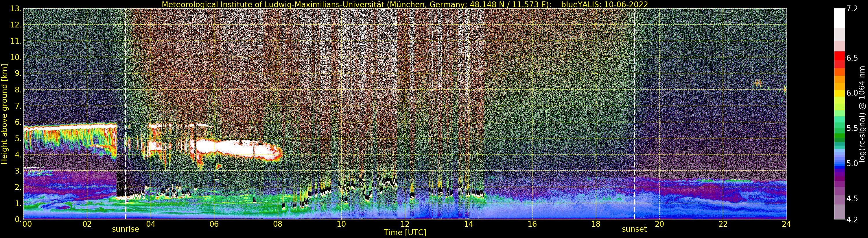Click time axis tick "14"

pyautogui.click(x=468, y=224)
